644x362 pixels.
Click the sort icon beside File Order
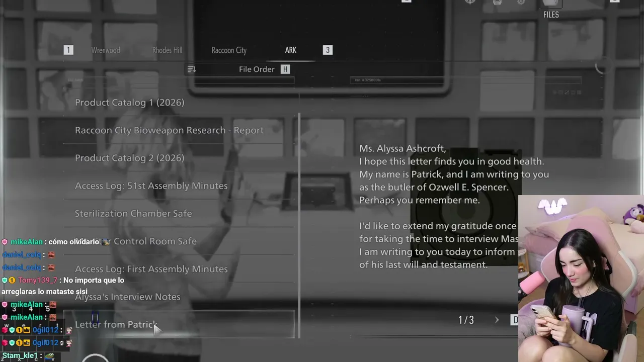pyautogui.click(x=192, y=69)
